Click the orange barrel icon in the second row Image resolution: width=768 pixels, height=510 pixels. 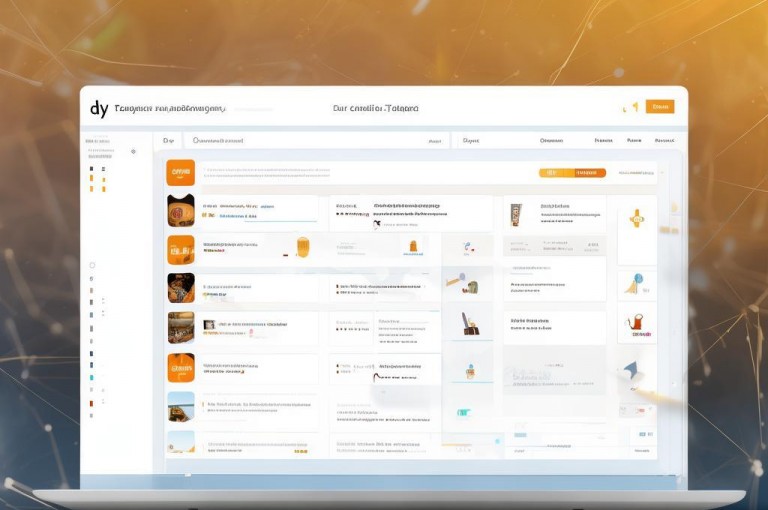coord(303,247)
